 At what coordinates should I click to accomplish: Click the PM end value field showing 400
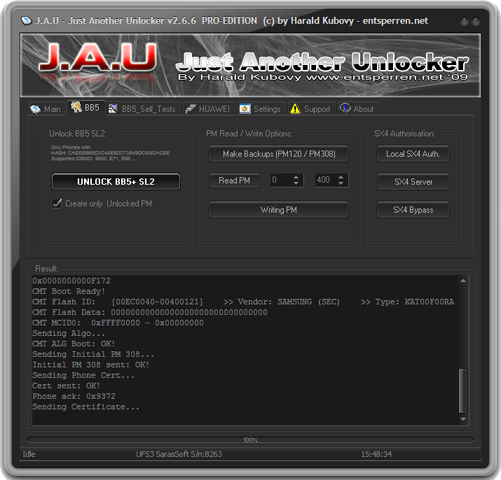pos(325,180)
